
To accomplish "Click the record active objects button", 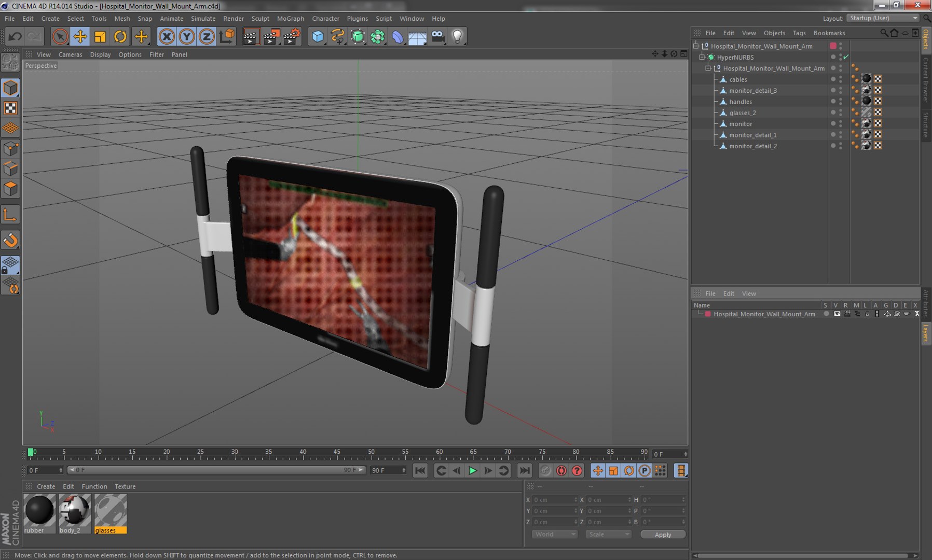I will pos(545,471).
